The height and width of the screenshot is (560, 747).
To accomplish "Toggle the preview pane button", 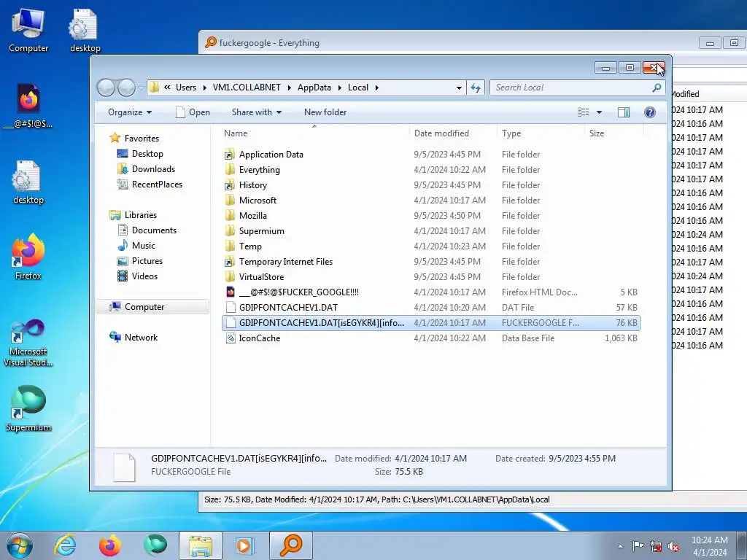I will click(624, 112).
